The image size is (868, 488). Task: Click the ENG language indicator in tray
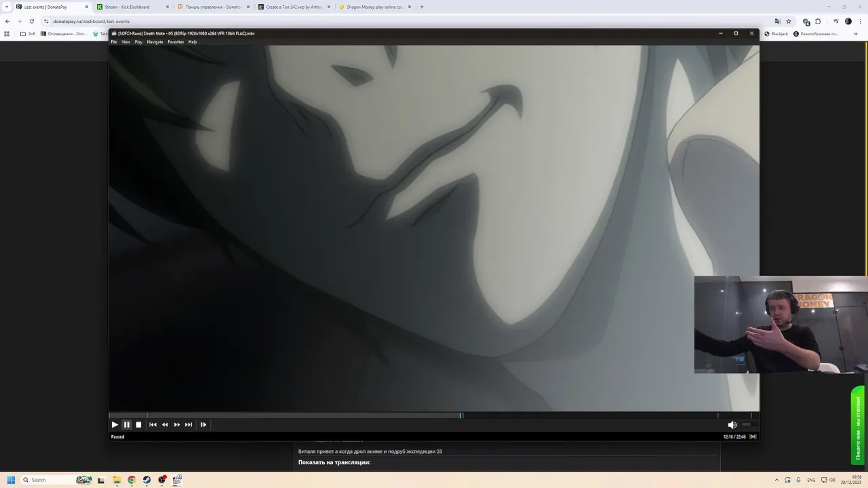point(811,480)
